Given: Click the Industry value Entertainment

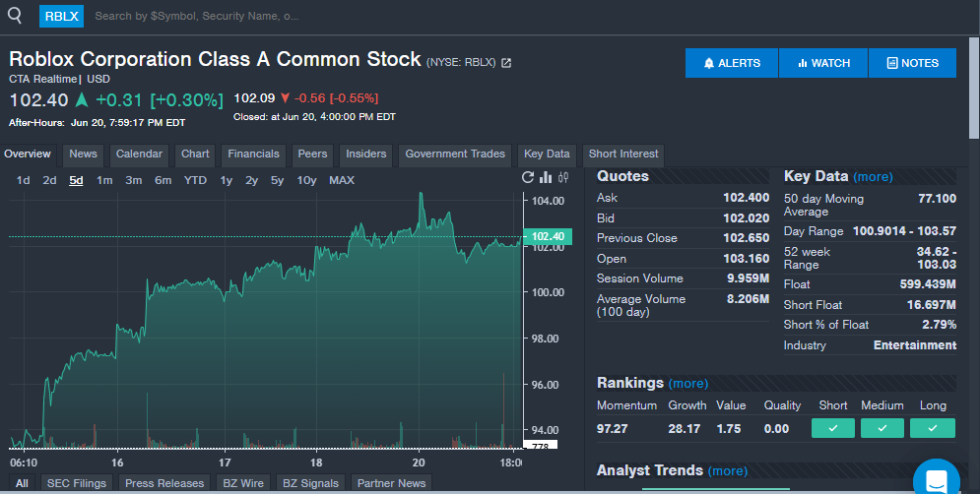Looking at the screenshot, I should (x=915, y=345).
